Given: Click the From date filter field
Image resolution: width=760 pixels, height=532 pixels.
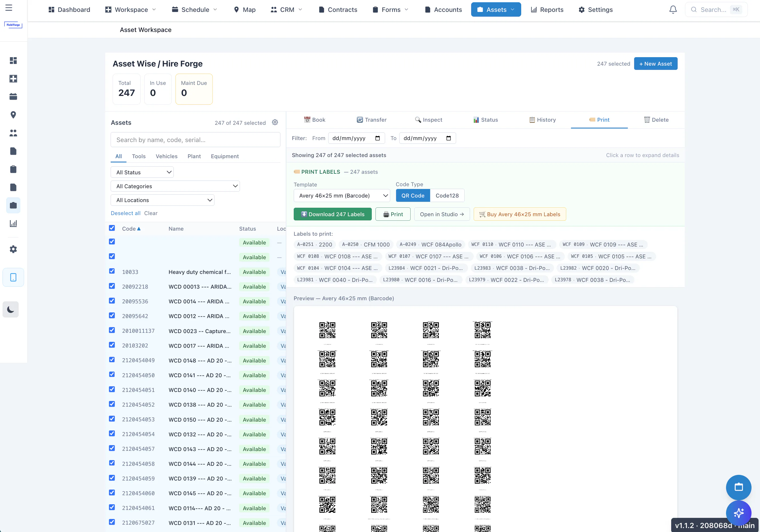Looking at the screenshot, I should coord(357,138).
